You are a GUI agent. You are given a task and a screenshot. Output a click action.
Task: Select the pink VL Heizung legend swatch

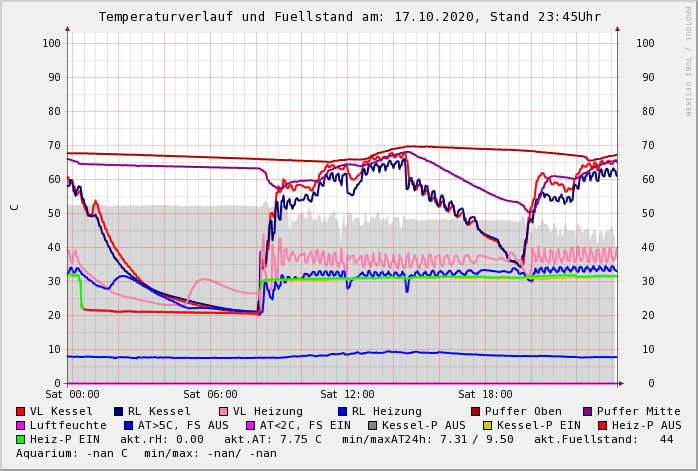click(x=224, y=412)
